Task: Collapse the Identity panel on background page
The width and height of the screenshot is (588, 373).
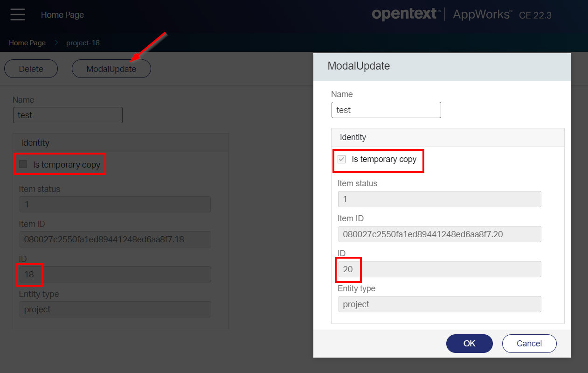Action: pyautogui.click(x=35, y=143)
